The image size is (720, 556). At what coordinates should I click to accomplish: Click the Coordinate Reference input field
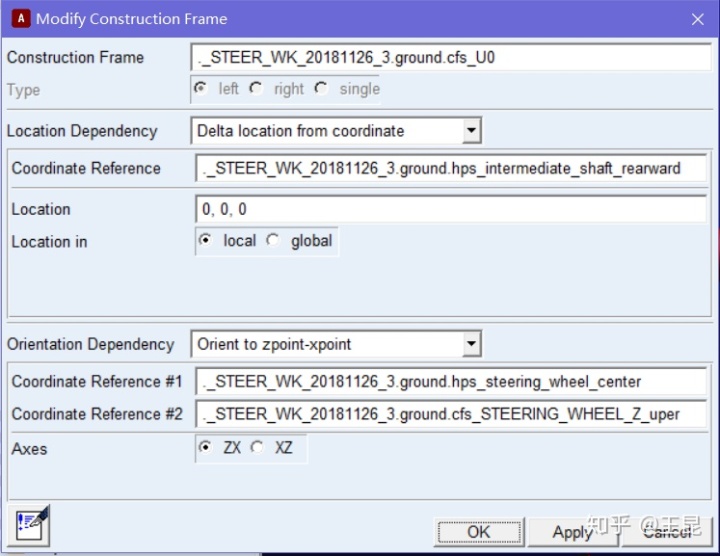pyautogui.click(x=450, y=168)
